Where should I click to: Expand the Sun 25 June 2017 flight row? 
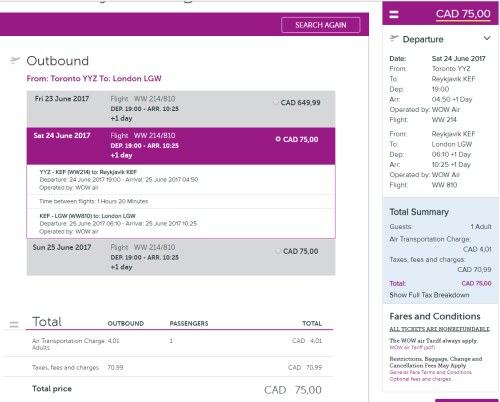[181, 257]
